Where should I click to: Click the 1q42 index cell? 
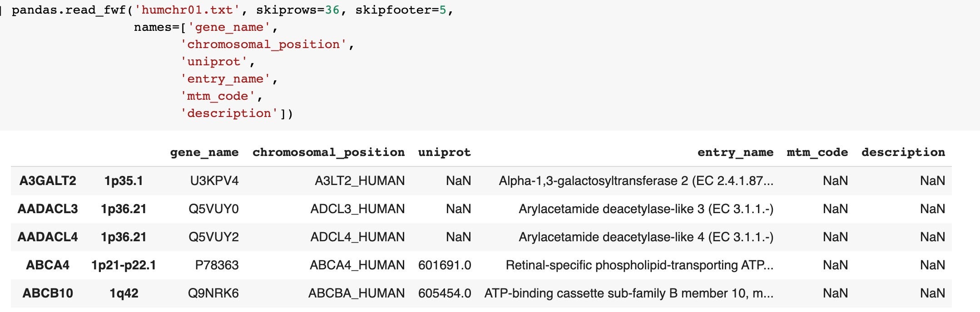[124, 293]
